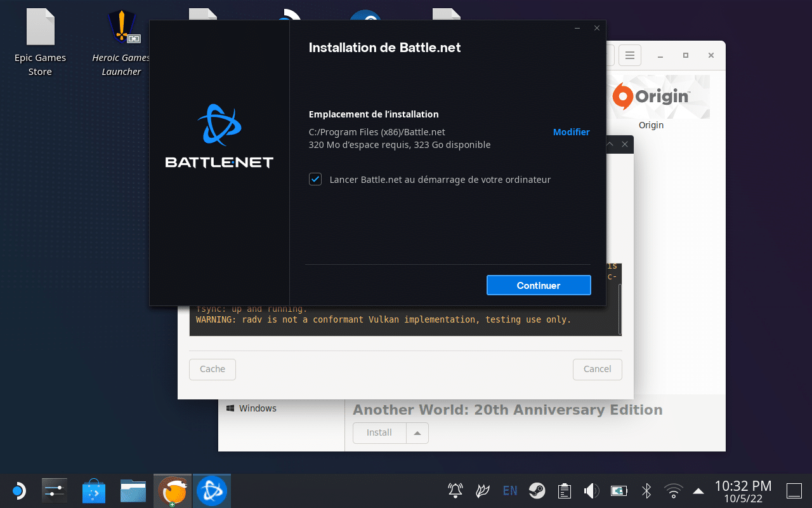The width and height of the screenshot is (812, 508).
Task: Open the Lutris hamburger menu
Action: point(630,55)
